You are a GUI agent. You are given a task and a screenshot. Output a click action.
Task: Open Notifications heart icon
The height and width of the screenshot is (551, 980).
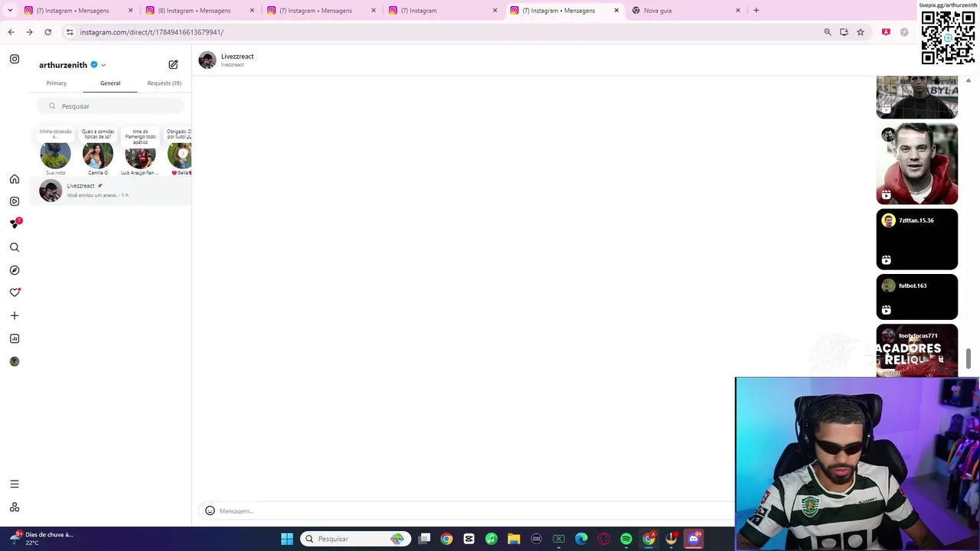pyautogui.click(x=15, y=292)
